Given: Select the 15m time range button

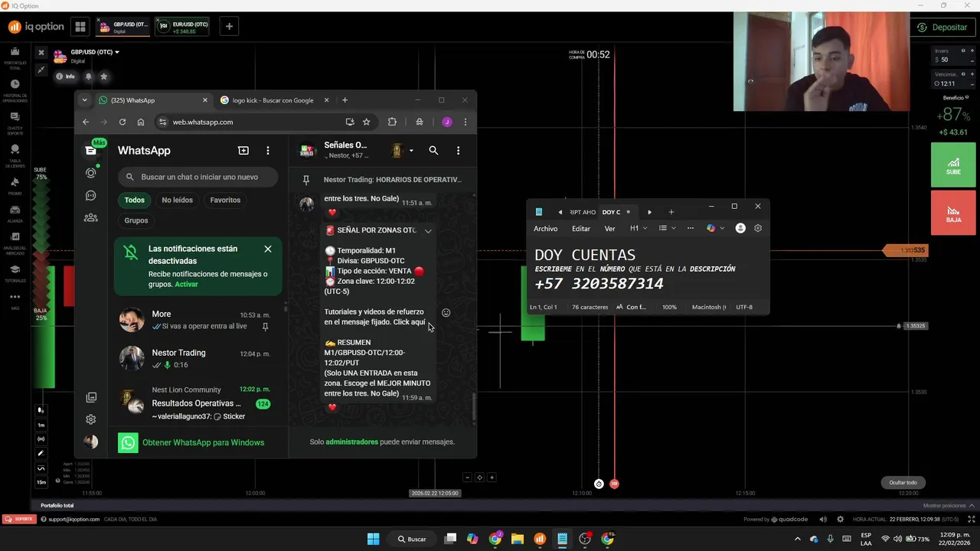Looking at the screenshot, I should point(41,482).
